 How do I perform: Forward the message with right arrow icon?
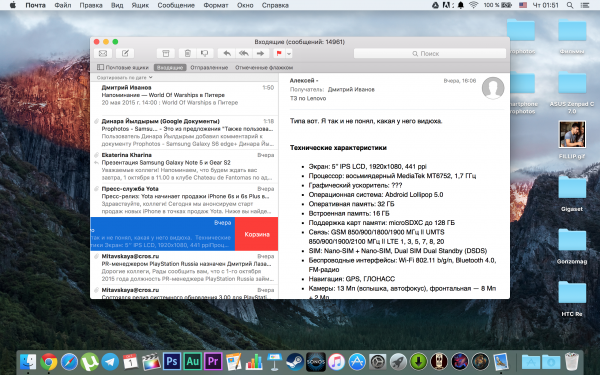coord(261,54)
